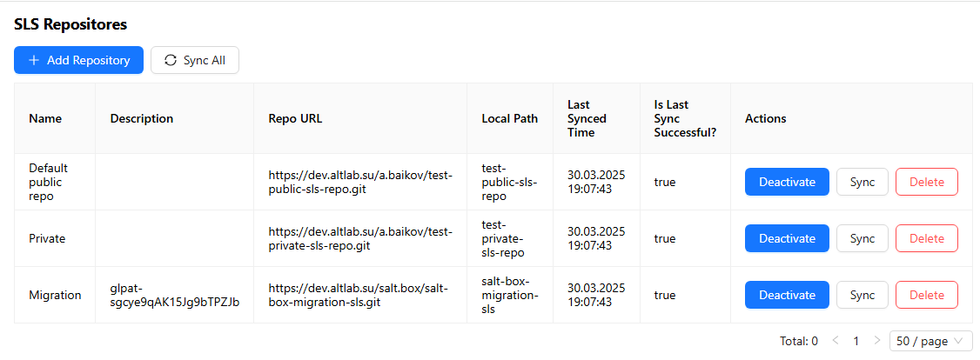Delete the Migration repository
The height and width of the screenshot is (360, 980).
pyautogui.click(x=927, y=295)
